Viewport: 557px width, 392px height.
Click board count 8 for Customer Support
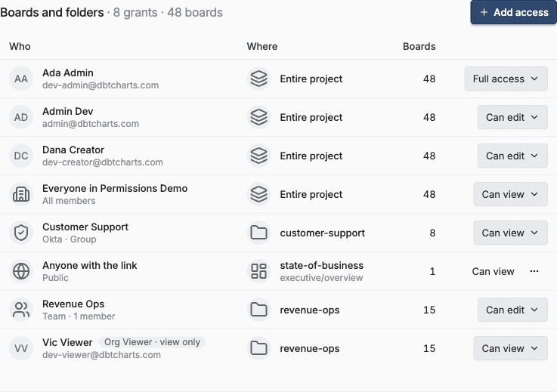(432, 233)
